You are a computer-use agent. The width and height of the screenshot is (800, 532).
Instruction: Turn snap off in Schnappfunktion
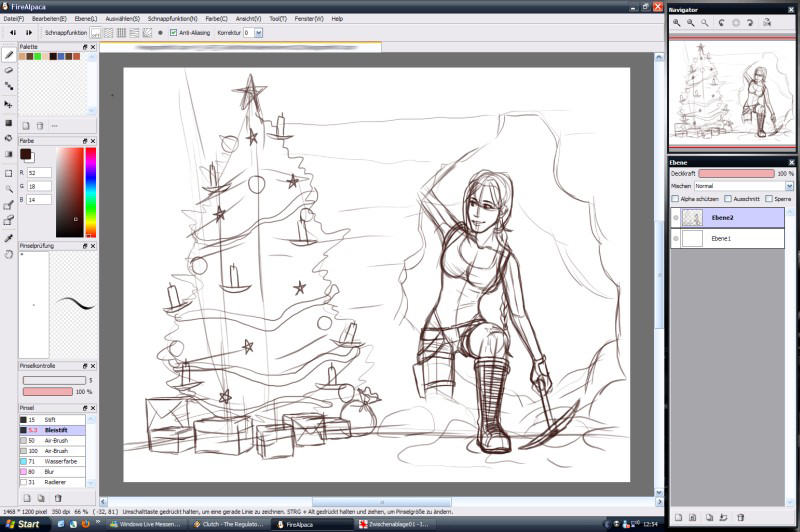coord(95,33)
